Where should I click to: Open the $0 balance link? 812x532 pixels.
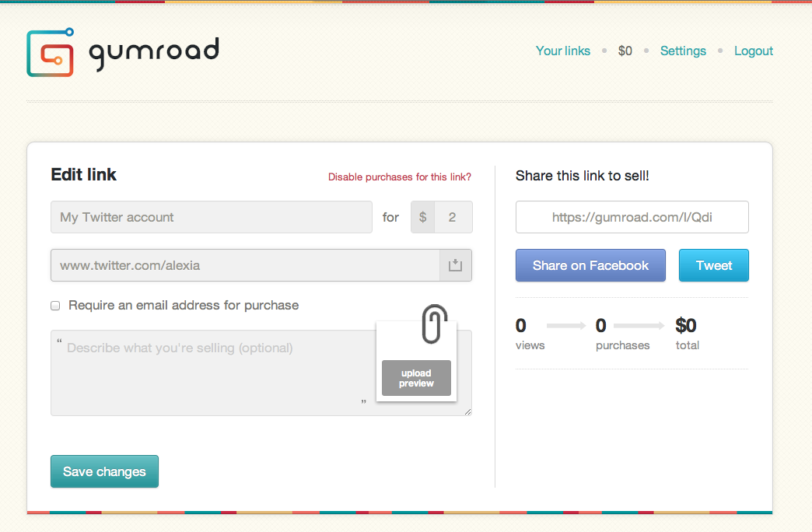(x=625, y=51)
